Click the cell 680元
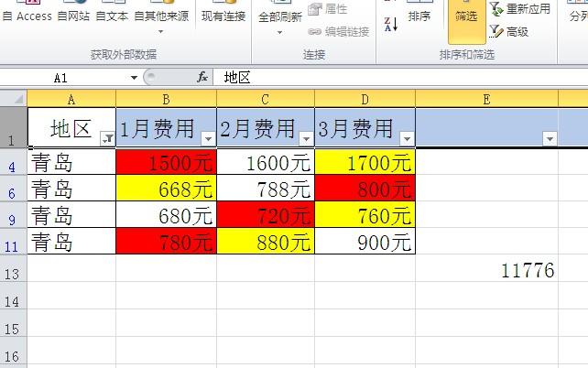Viewport: 588px width, 368px height. point(166,215)
